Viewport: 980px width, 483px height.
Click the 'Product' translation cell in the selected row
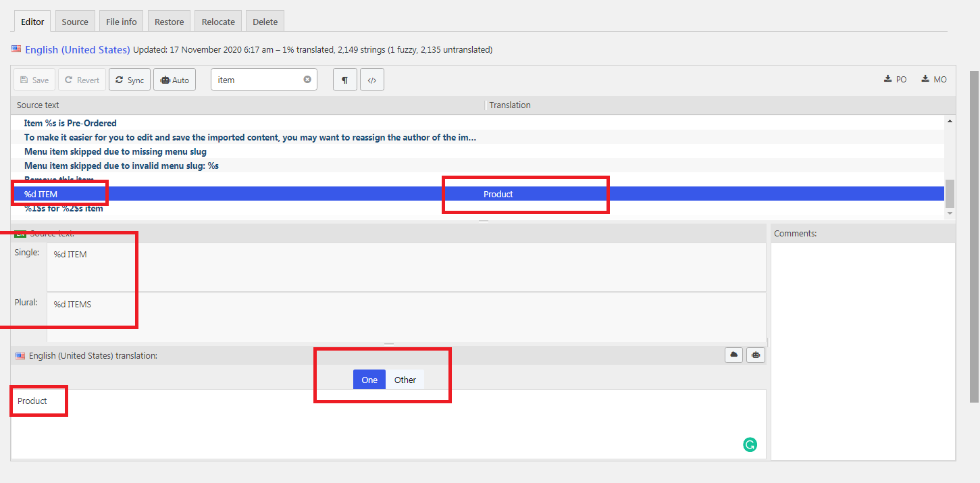[498, 194]
